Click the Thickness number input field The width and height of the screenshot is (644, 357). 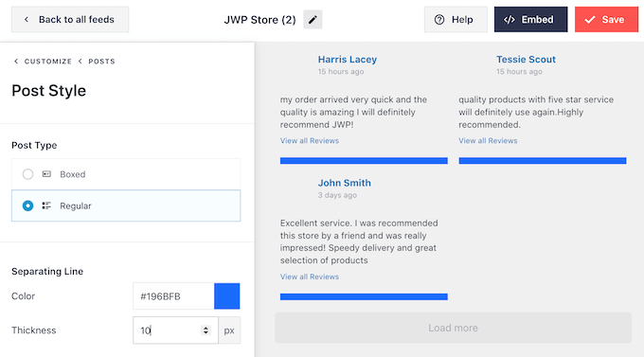[x=175, y=330]
